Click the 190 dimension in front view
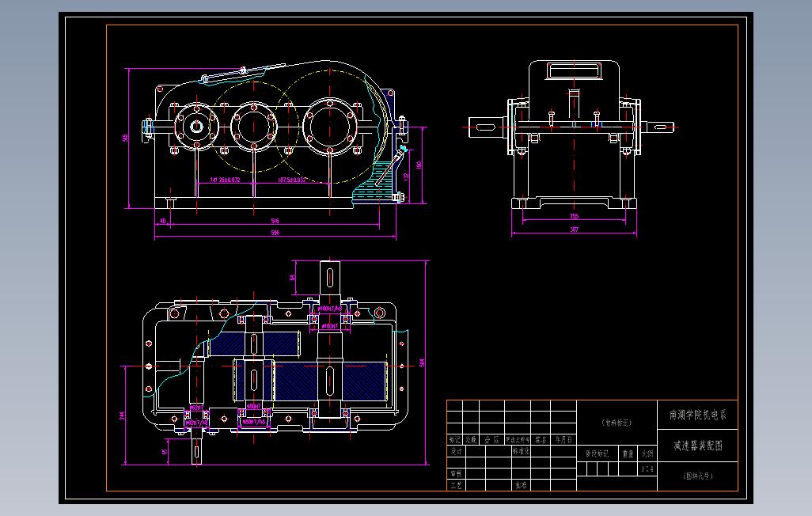This screenshot has height=516, width=812. click(x=419, y=165)
